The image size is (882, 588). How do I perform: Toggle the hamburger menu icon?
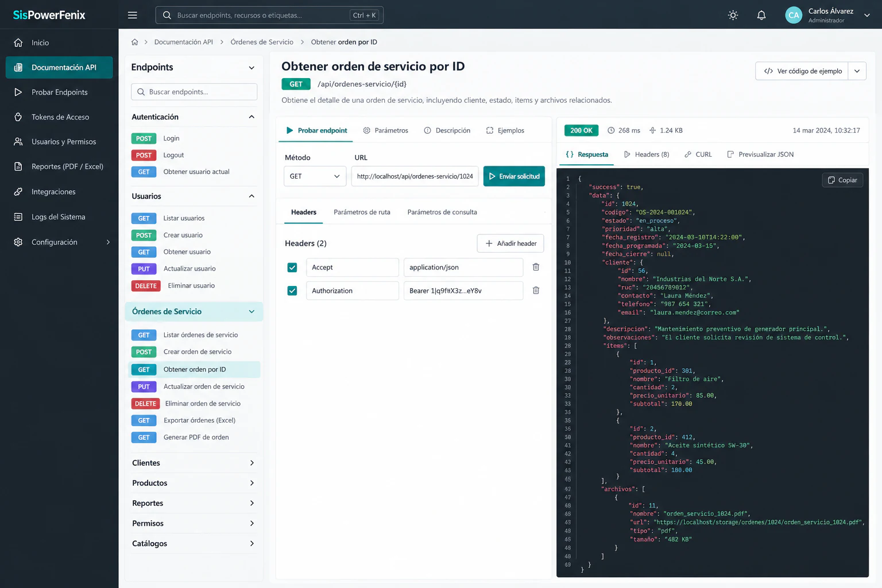pyautogui.click(x=133, y=15)
